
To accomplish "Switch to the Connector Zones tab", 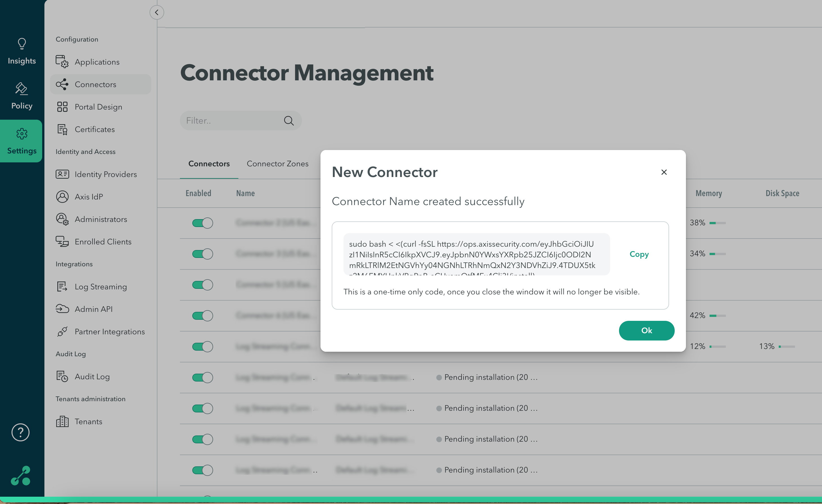I will pos(277,164).
